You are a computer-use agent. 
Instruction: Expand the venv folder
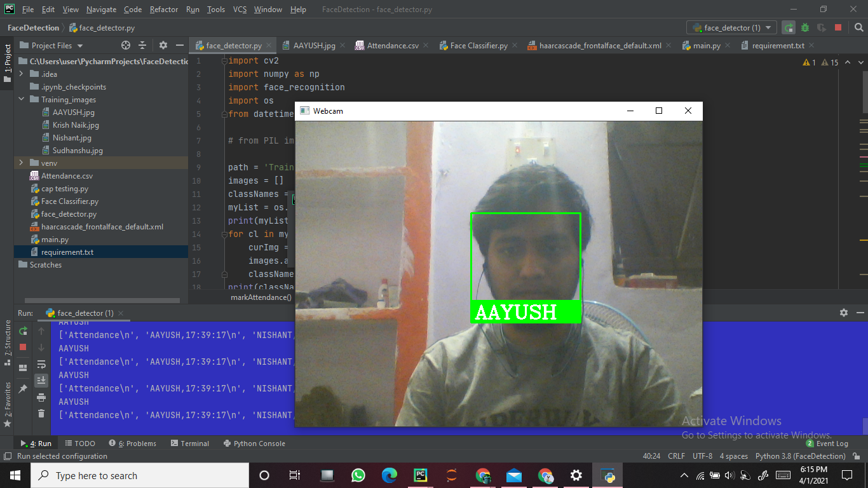click(x=21, y=163)
